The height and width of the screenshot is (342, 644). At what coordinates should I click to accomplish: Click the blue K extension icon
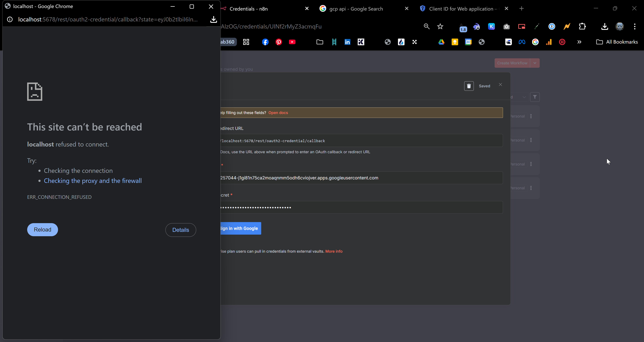[492, 26]
